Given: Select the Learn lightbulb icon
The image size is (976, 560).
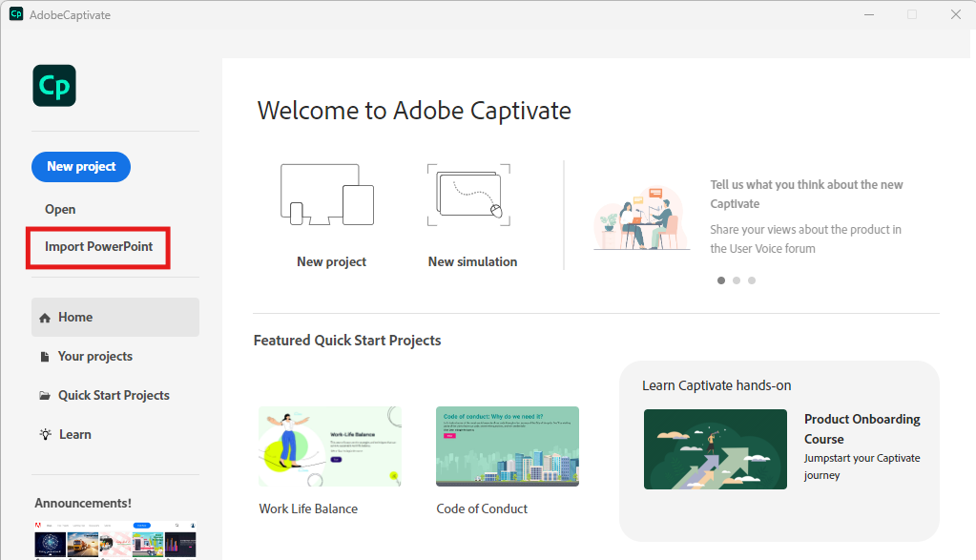Looking at the screenshot, I should (x=44, y=434).
